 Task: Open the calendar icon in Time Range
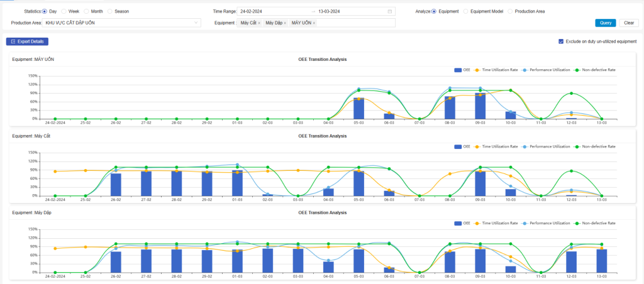click(390, 11)
